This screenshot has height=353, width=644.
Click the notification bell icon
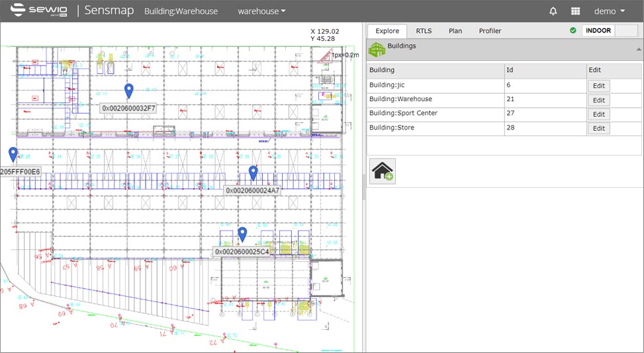pyautogui.click(x=553, y=11)
